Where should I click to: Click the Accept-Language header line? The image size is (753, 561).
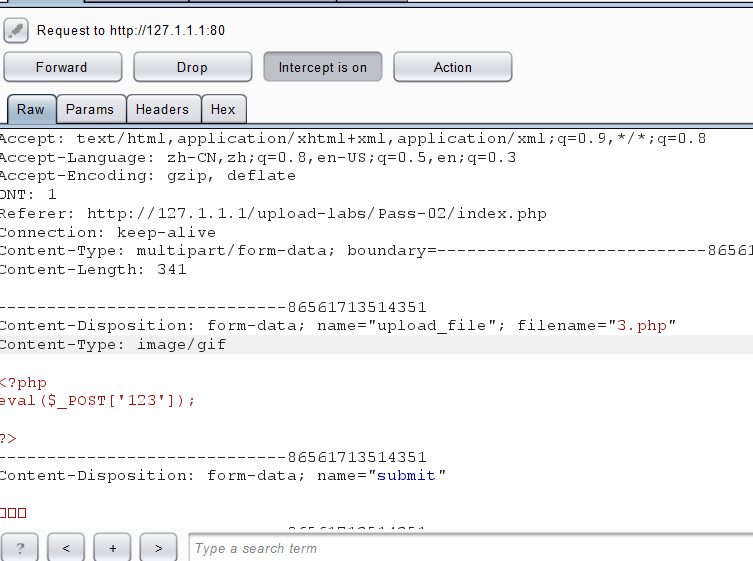pyautogui.click(x=258, y=158)
